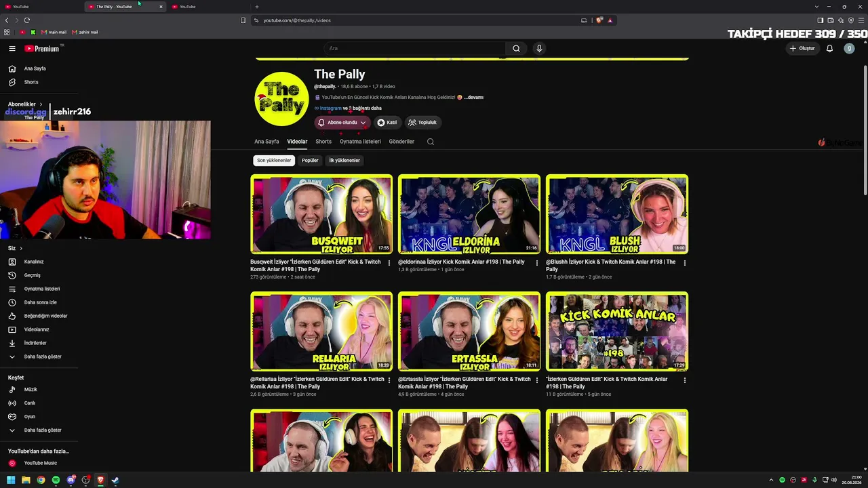The image size is (868, 488).
Task: Start voice search with the microphone
Action: click(x=539, y=48)
